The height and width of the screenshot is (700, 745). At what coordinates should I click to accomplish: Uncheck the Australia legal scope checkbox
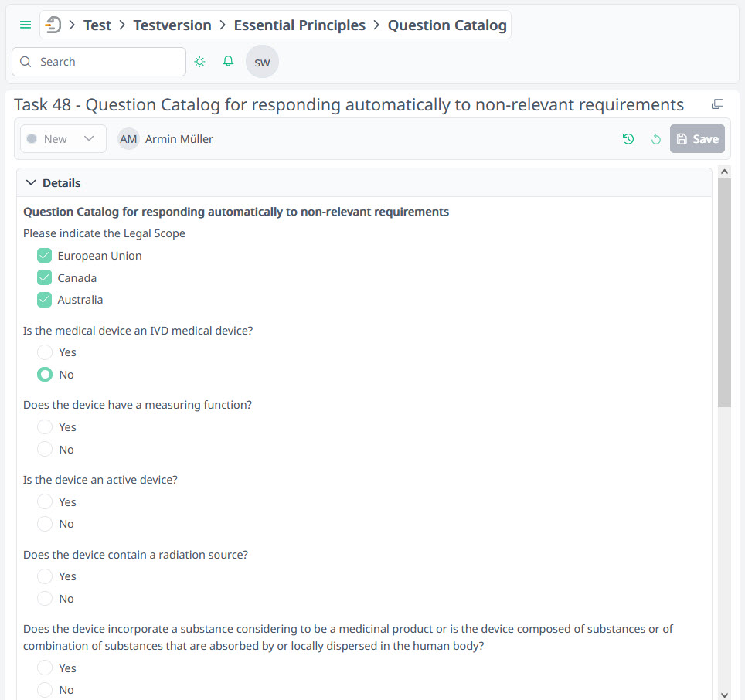click(x=44, y=300)
